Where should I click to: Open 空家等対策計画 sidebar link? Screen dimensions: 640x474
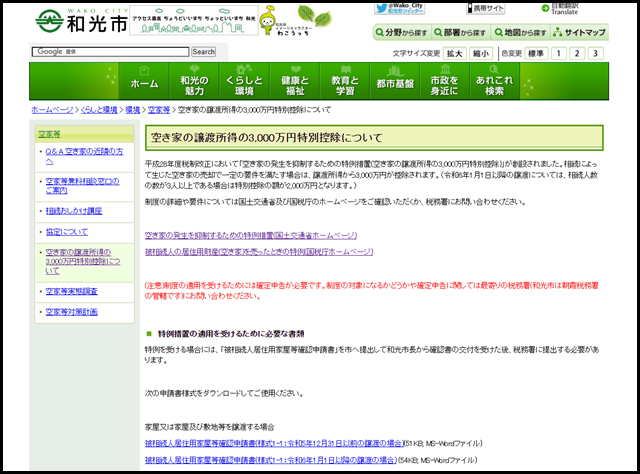(x=71, y=312)
